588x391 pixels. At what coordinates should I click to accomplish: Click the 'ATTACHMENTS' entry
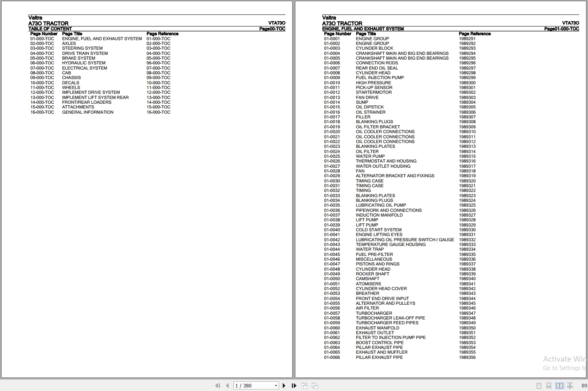point(78,107)
